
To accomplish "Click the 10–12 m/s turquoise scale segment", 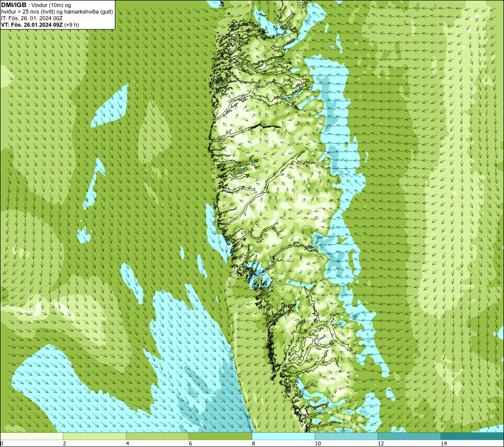I will tap(346, 436).
